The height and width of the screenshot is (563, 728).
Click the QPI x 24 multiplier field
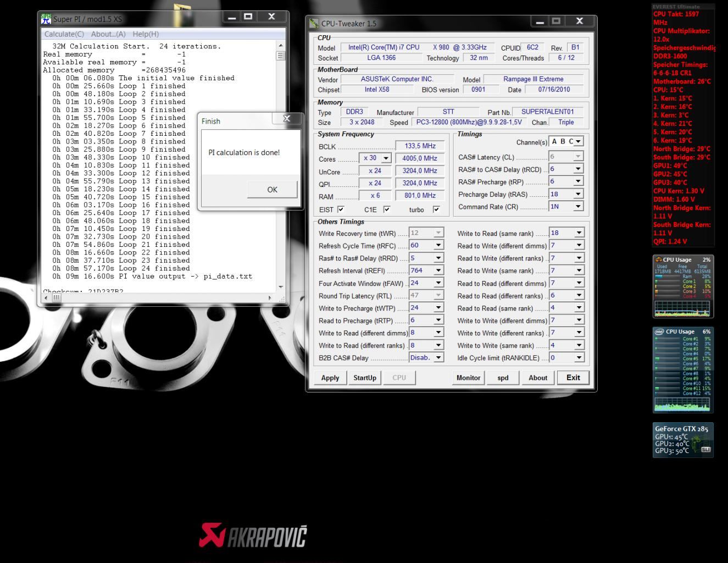[375, 183]
